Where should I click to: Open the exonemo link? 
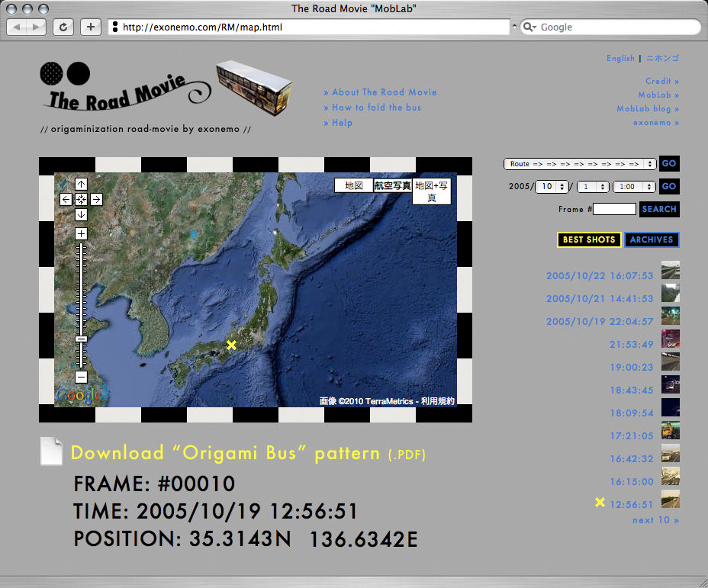[656, 123]
